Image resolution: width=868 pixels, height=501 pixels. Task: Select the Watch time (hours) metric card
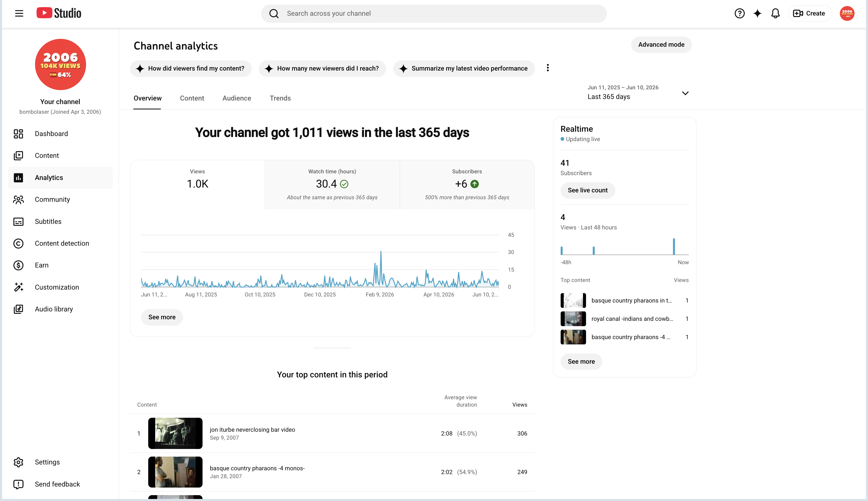(332, 185)
